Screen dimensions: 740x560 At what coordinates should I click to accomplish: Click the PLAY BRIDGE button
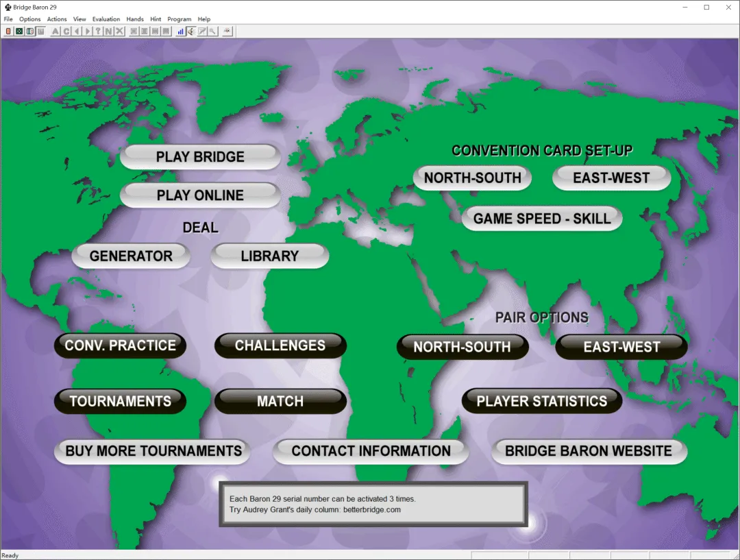click(x=200, y=157)
